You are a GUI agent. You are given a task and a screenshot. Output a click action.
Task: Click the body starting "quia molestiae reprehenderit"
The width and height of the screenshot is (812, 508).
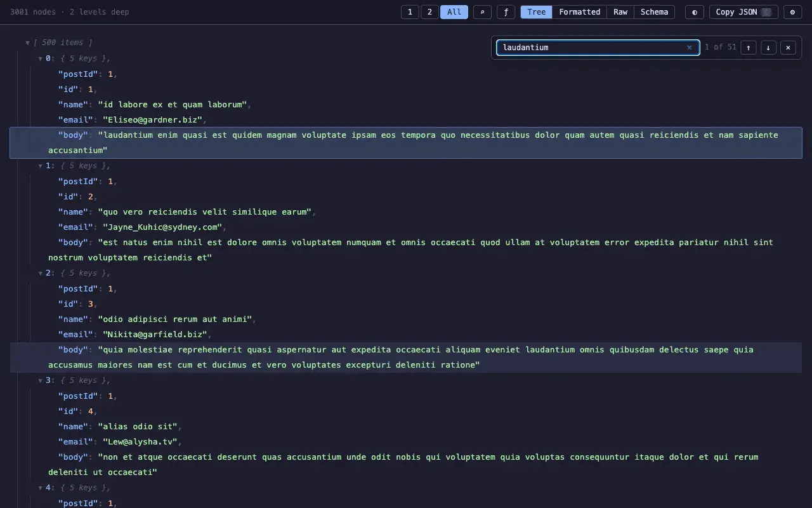(406, 358)
